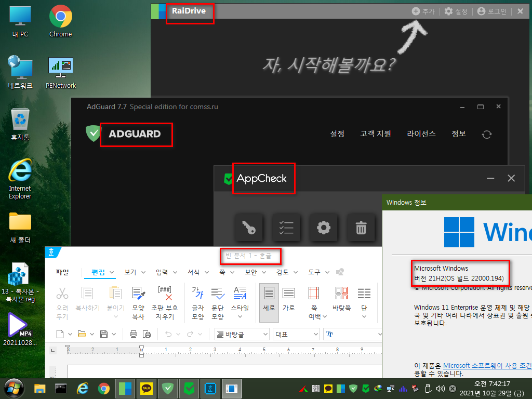Image resolution: width=532 pixels, height=399 pixels.
Task: Expand the 단 columns dropdown
Action: [364, 316]
